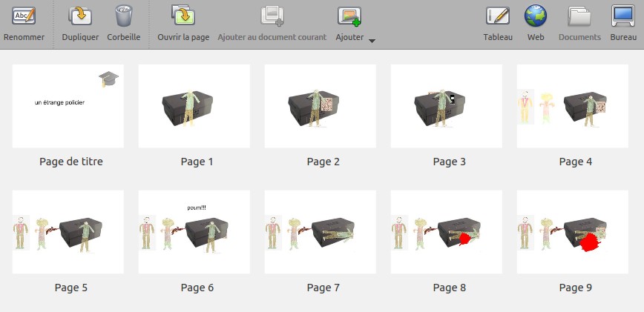Select the Page 9 thumbnail with red splash

(x=573, y=232)
